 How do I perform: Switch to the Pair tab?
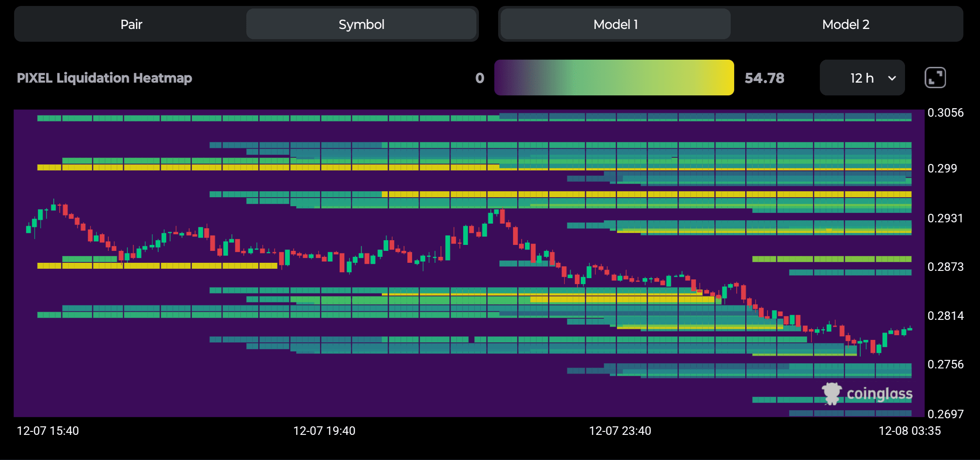(x=131, y=24)
